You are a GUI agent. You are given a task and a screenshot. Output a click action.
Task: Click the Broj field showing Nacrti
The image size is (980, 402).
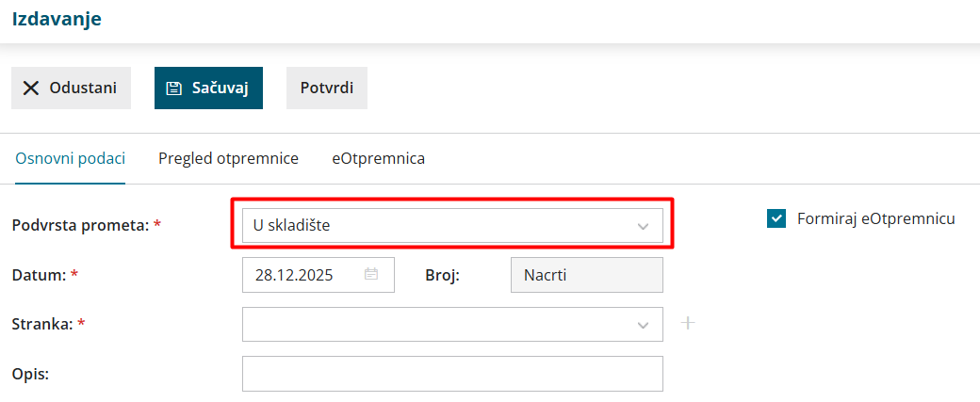click(585, 275)
